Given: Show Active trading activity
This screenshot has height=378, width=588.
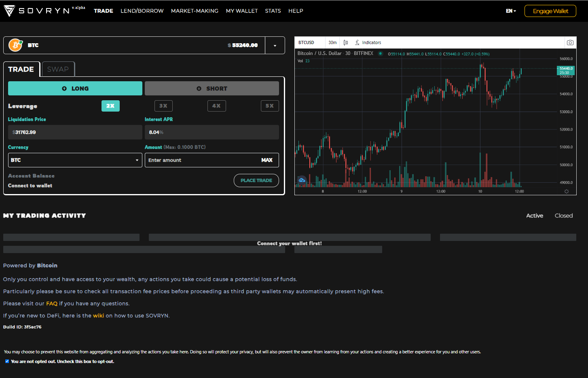Looking at the screenshot, I should tap(535, 216).
